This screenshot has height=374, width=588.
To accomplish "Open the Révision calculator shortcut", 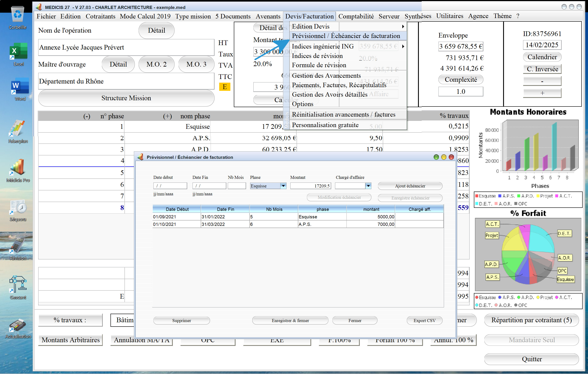I will 17,245.
